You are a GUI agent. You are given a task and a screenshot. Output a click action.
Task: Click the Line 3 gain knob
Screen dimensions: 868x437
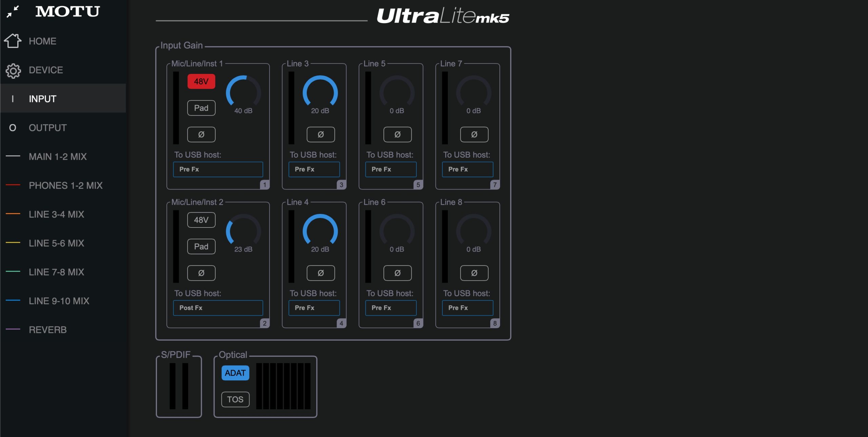pyautogui.click(x=320, y=93)
